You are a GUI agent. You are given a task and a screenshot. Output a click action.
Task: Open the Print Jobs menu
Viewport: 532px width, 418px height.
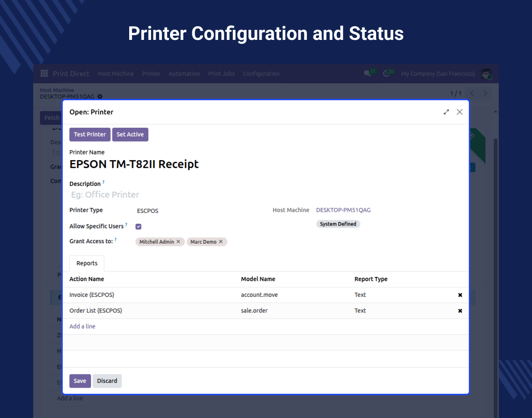point(221,74)
